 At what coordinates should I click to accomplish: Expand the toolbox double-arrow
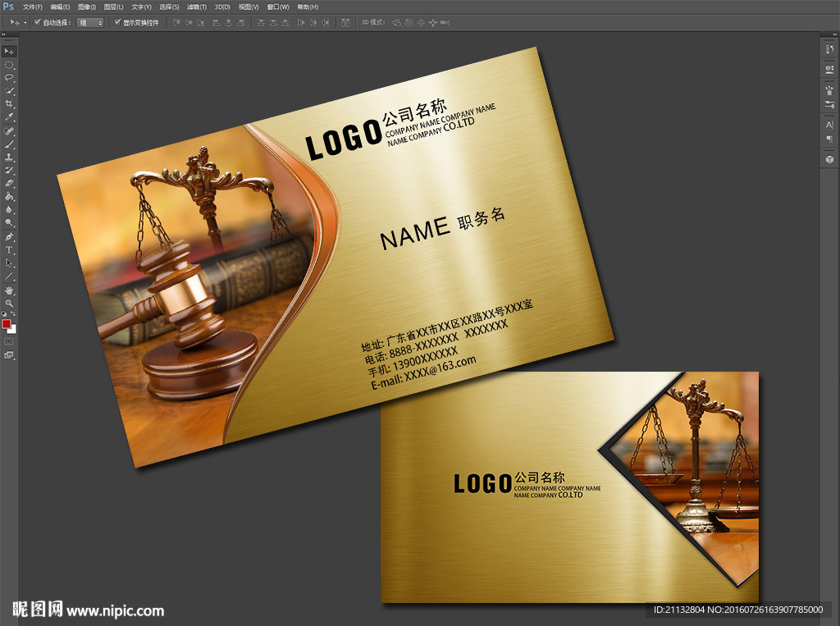(4, 34)
